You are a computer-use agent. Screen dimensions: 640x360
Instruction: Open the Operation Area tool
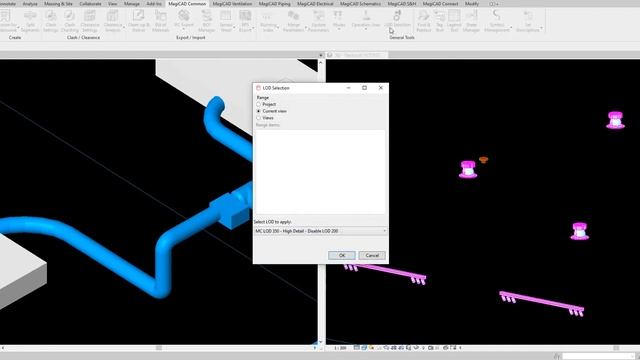tap(366, 20)
